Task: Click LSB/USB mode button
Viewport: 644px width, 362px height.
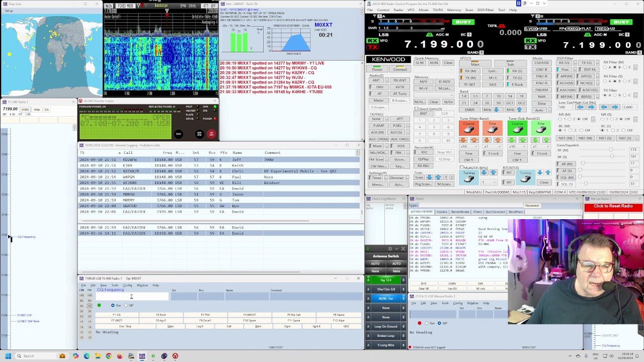Action: point(541,63)
